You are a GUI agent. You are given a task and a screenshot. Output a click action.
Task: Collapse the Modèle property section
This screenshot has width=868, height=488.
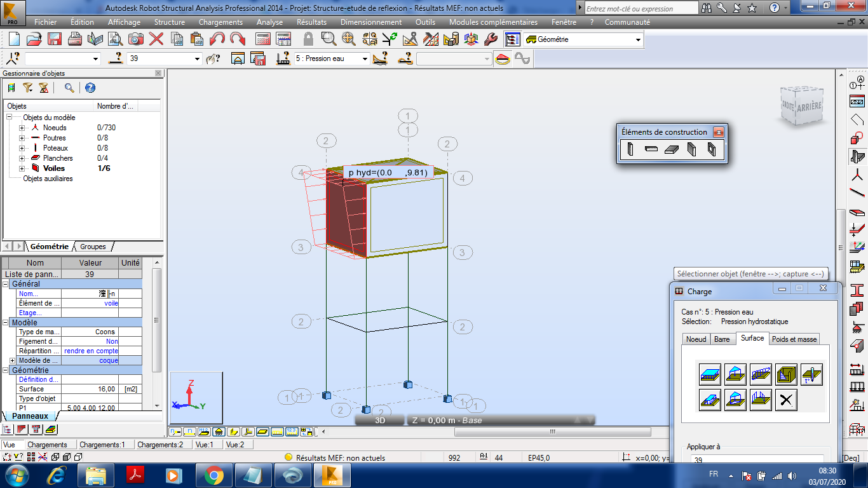(6, 322)
